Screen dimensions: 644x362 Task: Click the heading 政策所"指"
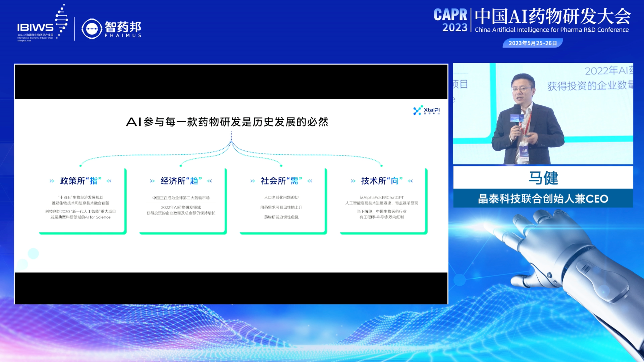(81, 181)
